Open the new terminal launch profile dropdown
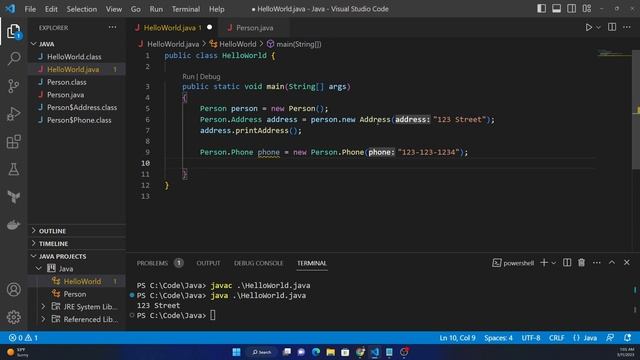Viewport: 640px width, 360px height. [553, 263]
